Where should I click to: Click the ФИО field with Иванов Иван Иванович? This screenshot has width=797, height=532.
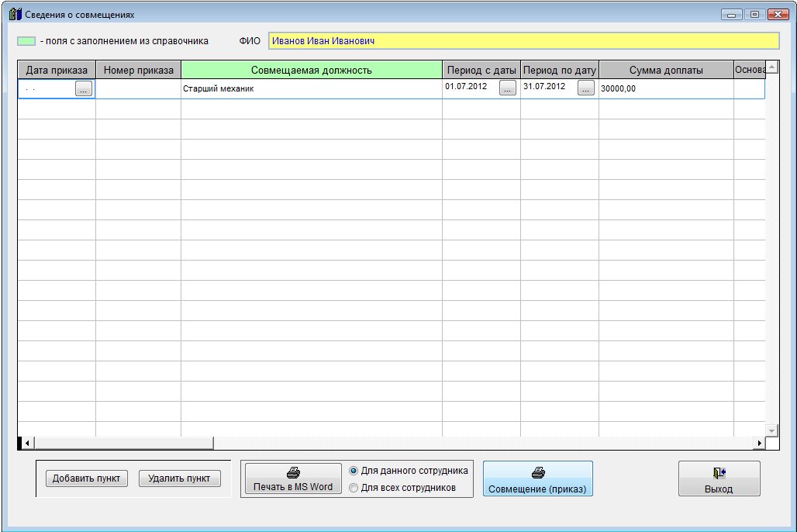click(523, 40)
